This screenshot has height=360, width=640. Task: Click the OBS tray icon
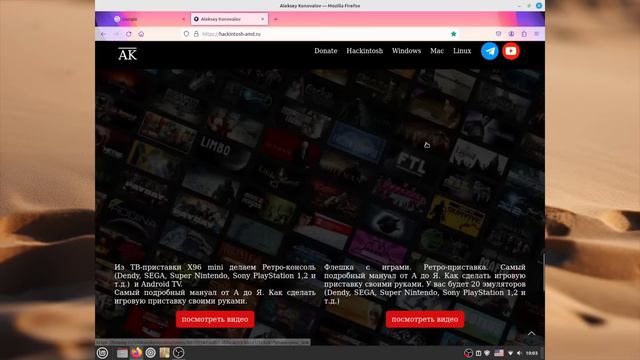pyautogui.click(x=468, y=353)
